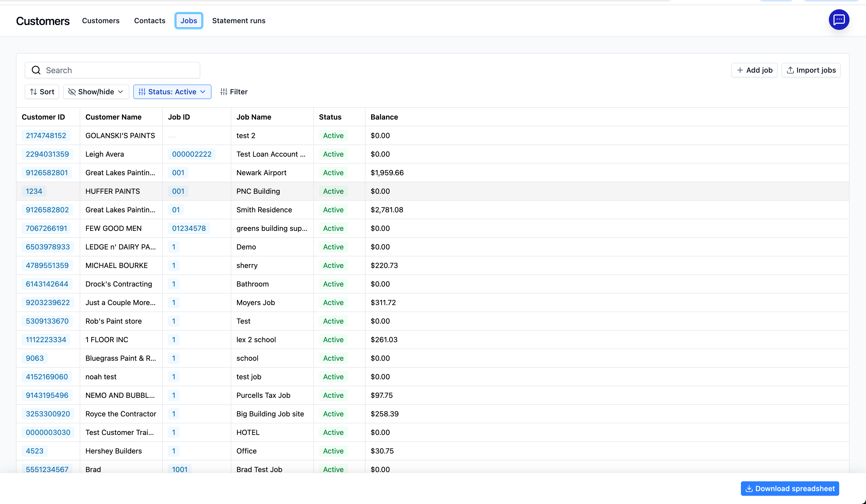This screenshot has height=504, width=866.
Task: Click the Sort arrows icon
Action: tap(33, 92)
